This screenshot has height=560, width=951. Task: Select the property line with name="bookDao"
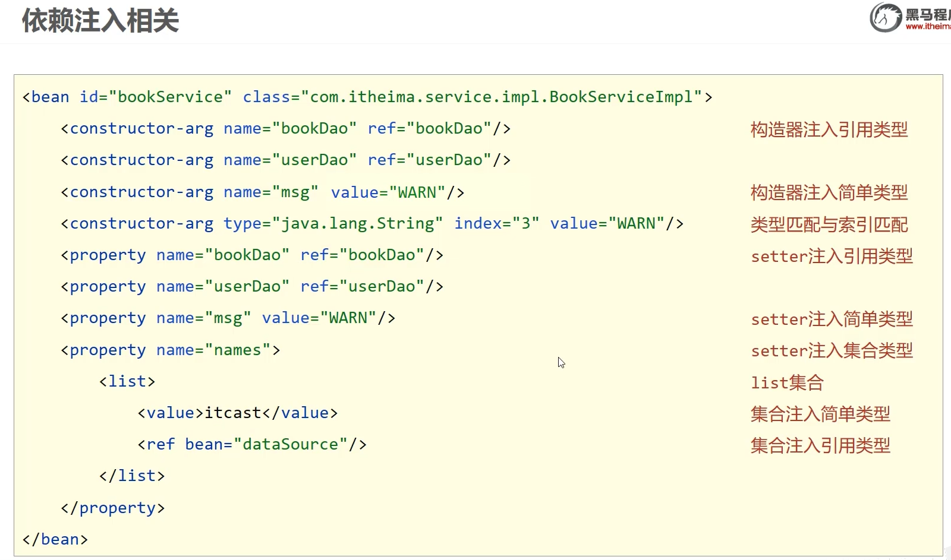click(x=252, y=255)
